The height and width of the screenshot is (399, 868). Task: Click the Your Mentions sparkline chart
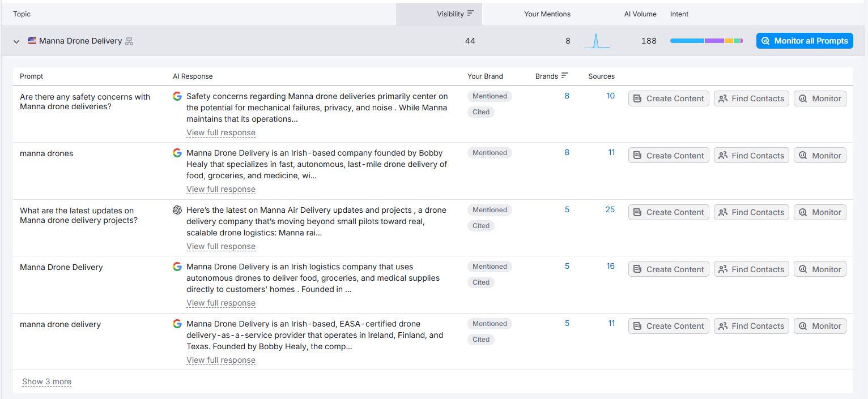point(597,41)
